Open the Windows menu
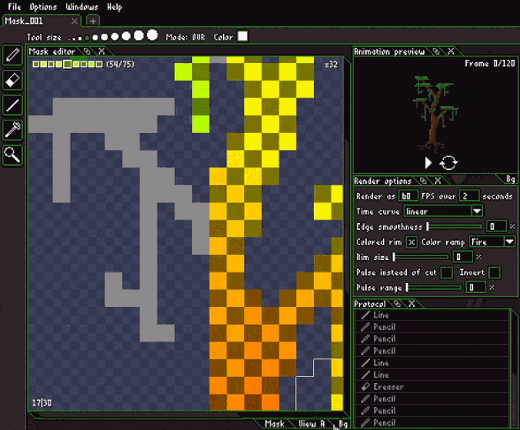520x430 pixels. pyautogui.click(x=82, y=7)
